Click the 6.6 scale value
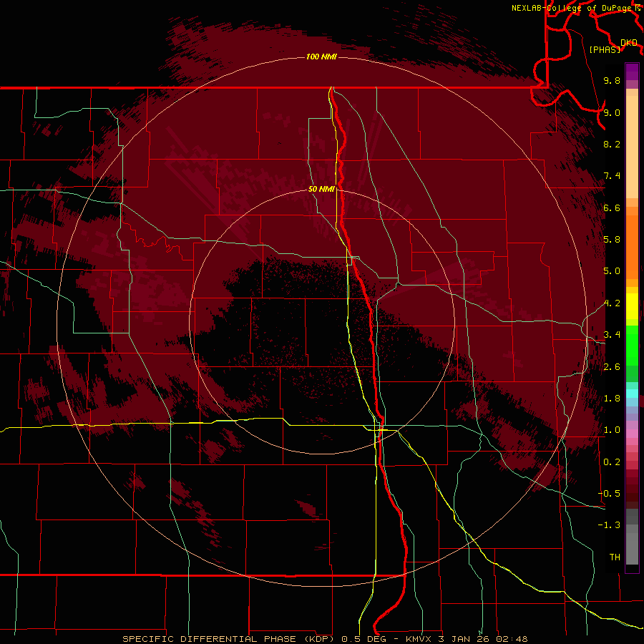Image resolution: width=644 pixels, height=644 pixels. coord(612,208)
